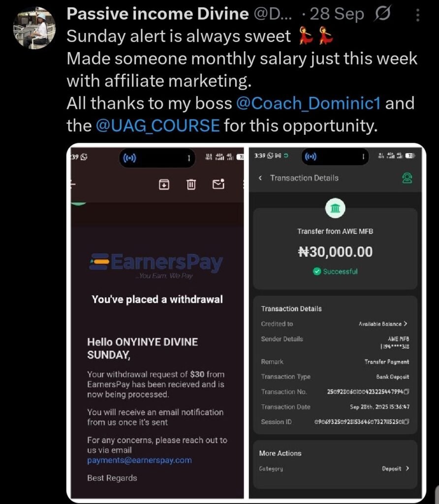Click the Grok slashed-circle icon beside the date
439x504 pixels.
(382, 15)
